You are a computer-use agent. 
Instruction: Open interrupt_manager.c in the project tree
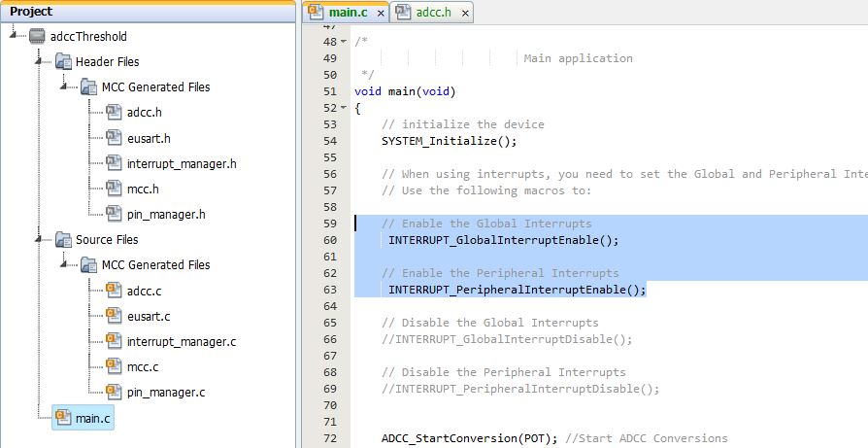click(x=181, y=341)
